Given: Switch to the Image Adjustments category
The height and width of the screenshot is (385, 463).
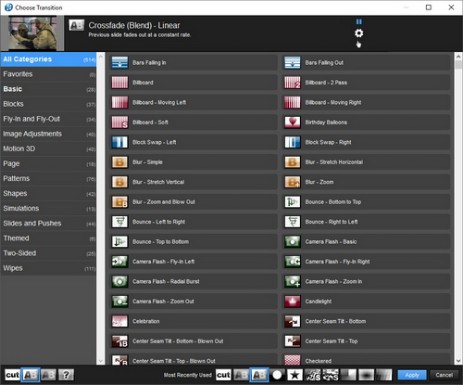Looking at the screenshot, I should click(x=48, y=134).
